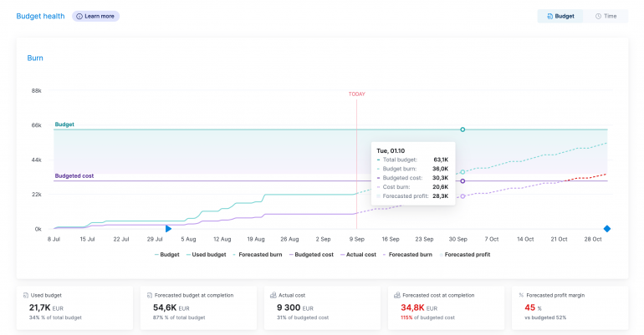Toggle Forecasted burn legend entry
Image resolution: width=644 pixels, height=335 pixels.
point(257,254)
